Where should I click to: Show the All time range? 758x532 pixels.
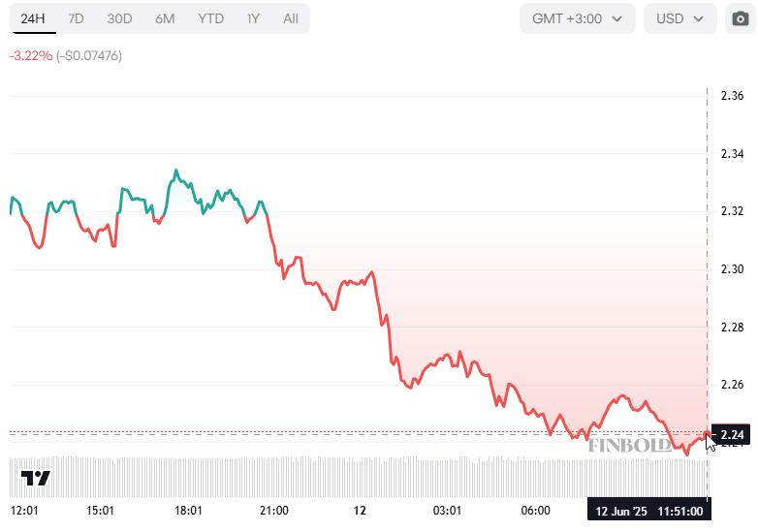click(291, 18)
